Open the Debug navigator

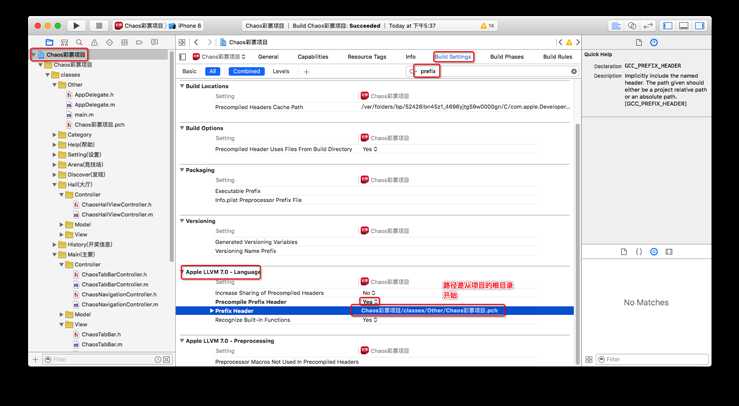pos(124,42)
